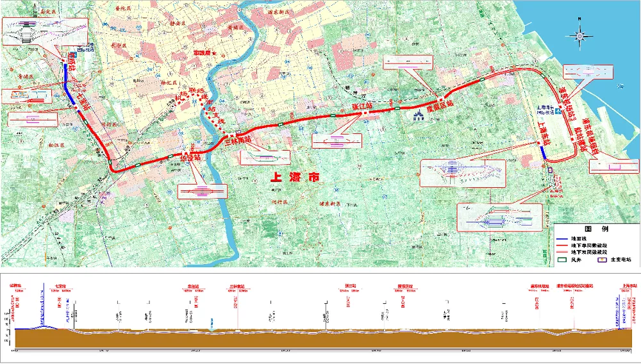Click the blue 地面线 legend line
This screenshot has height=364, width=641.
click(562, 238)
